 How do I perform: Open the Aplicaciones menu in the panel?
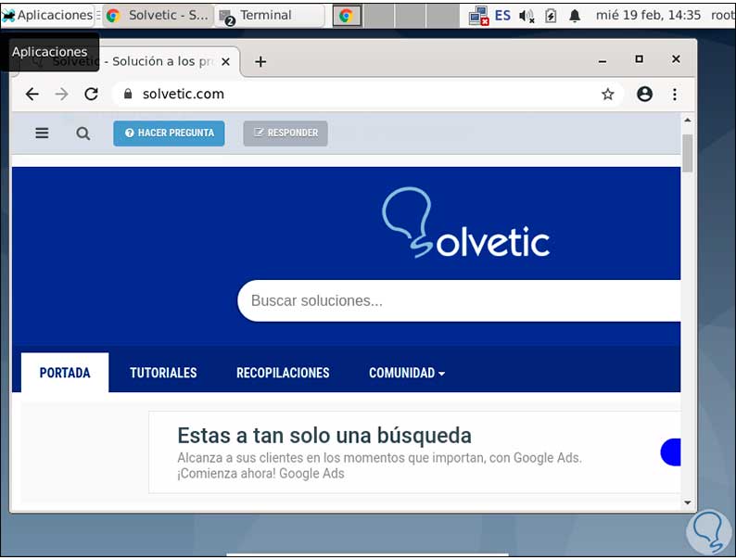[47, 16]
